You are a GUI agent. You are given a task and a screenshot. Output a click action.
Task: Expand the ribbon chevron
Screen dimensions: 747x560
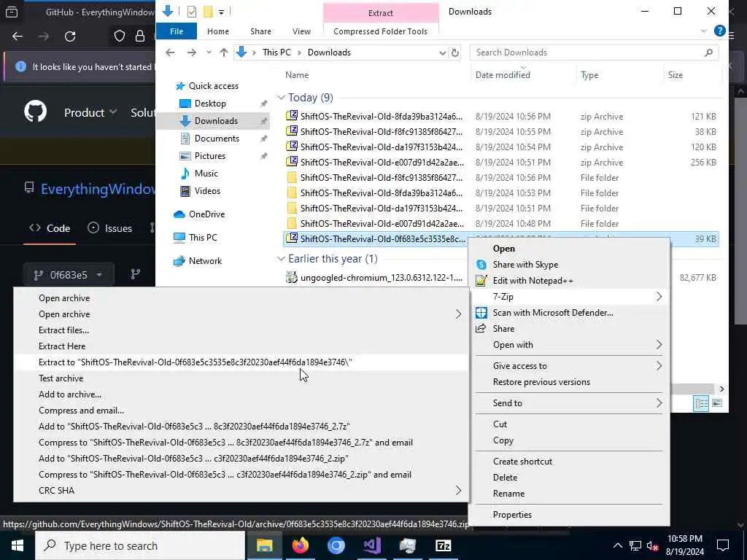coord(704,31)
